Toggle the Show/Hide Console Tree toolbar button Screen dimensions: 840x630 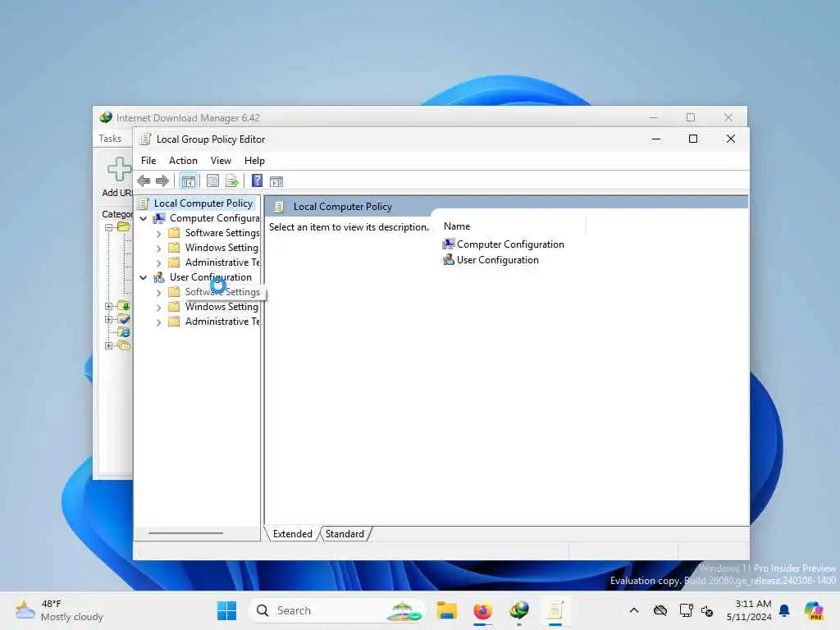click(189, 181)
